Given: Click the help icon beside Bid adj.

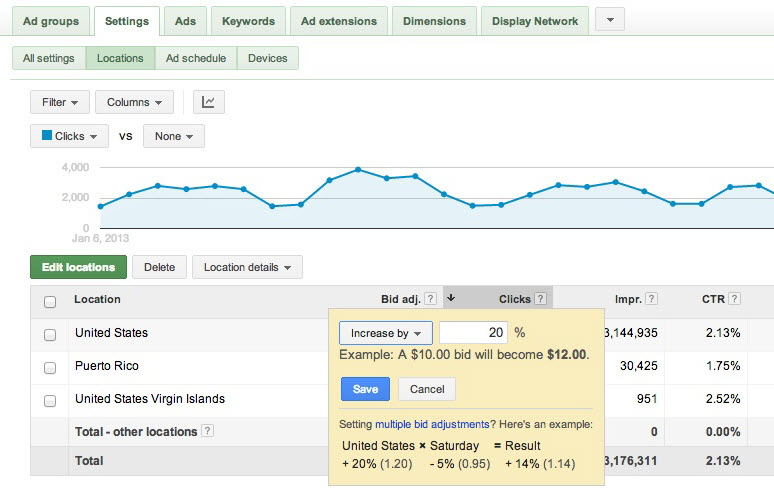Looking at the screenshot, I should [x=430, y=299].
